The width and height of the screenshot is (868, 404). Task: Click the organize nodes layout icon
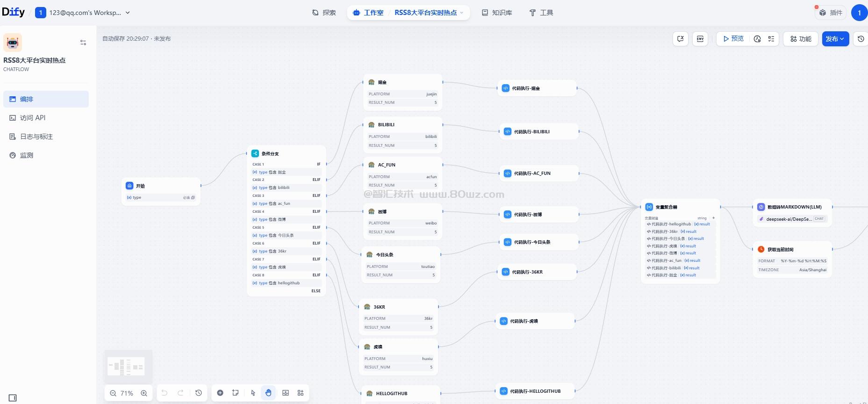(301, 393)
